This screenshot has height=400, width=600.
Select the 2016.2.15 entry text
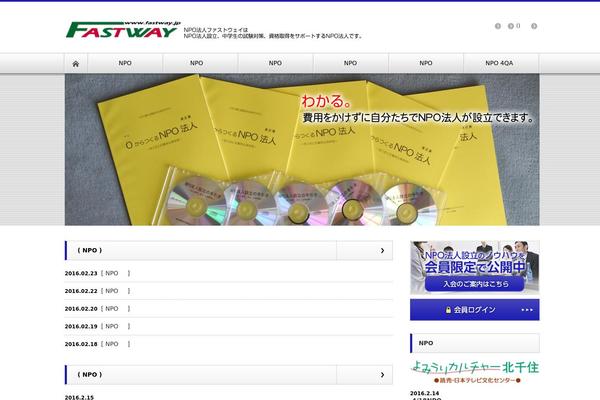[79, 397]
